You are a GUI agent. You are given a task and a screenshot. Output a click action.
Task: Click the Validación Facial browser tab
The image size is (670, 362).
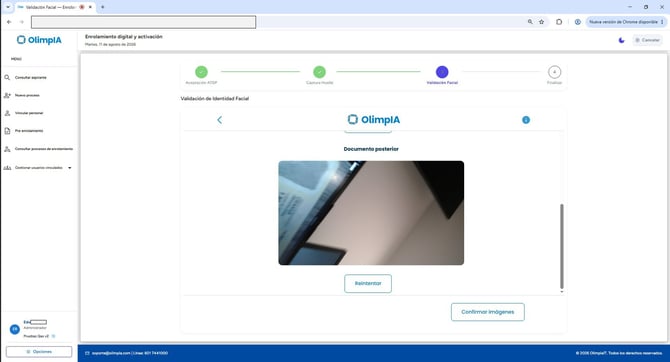(55, 7)
